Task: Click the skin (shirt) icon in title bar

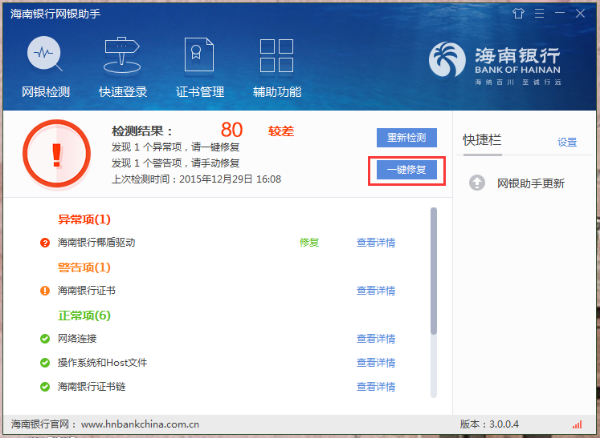Action: (518, 14)
